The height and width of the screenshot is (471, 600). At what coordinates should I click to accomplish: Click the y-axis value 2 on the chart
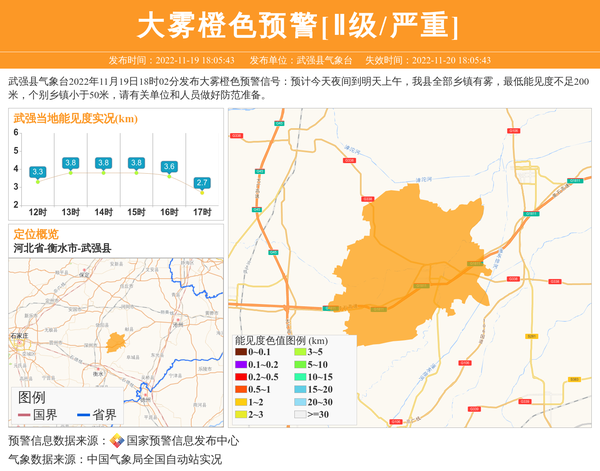16,205
